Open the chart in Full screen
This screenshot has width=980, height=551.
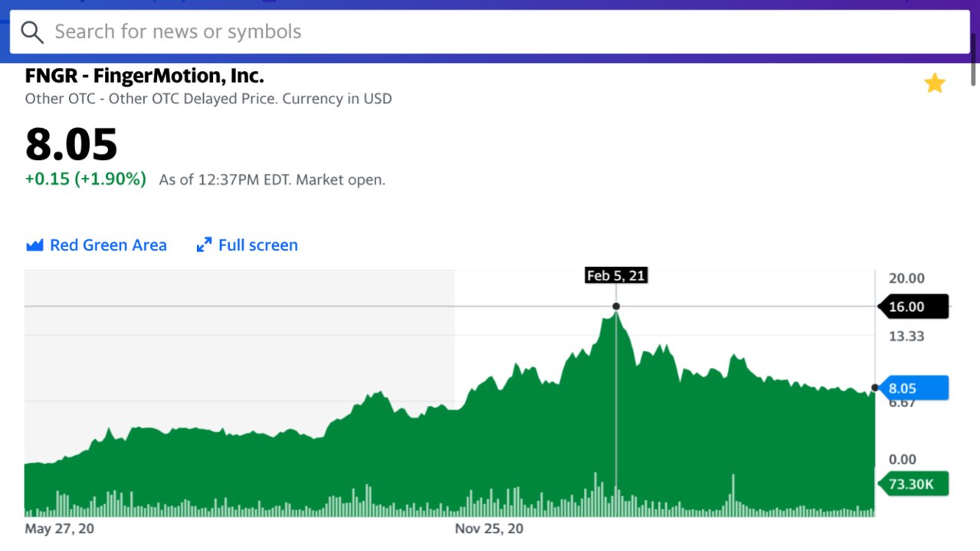click(x=247, y=245)
